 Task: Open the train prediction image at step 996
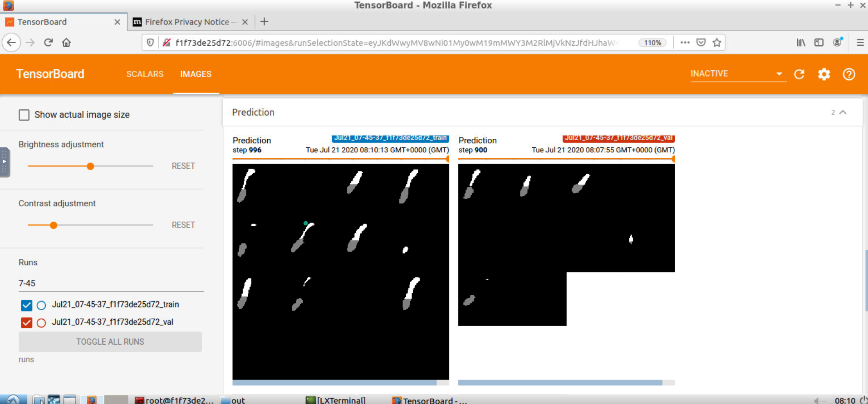click(341, 272)
